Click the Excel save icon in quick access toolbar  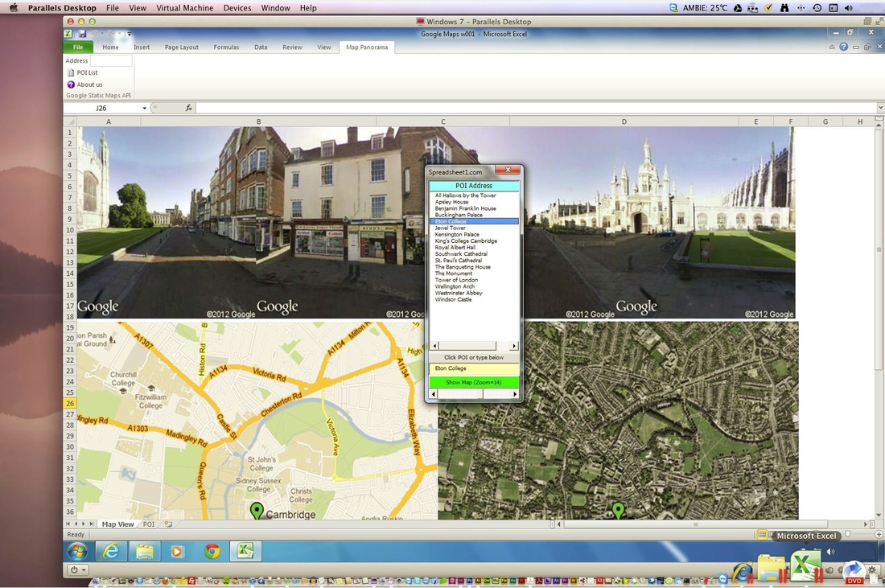coord(82,34)
